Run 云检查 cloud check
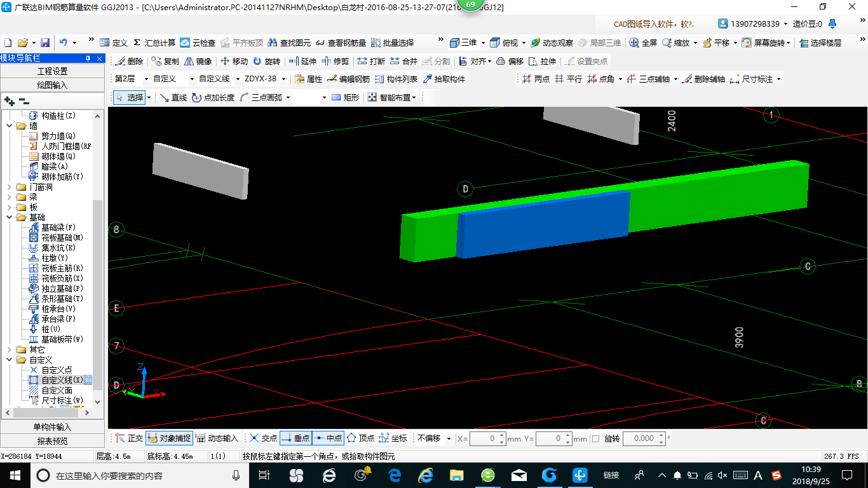The image size is (868, 488). (198, 43)
